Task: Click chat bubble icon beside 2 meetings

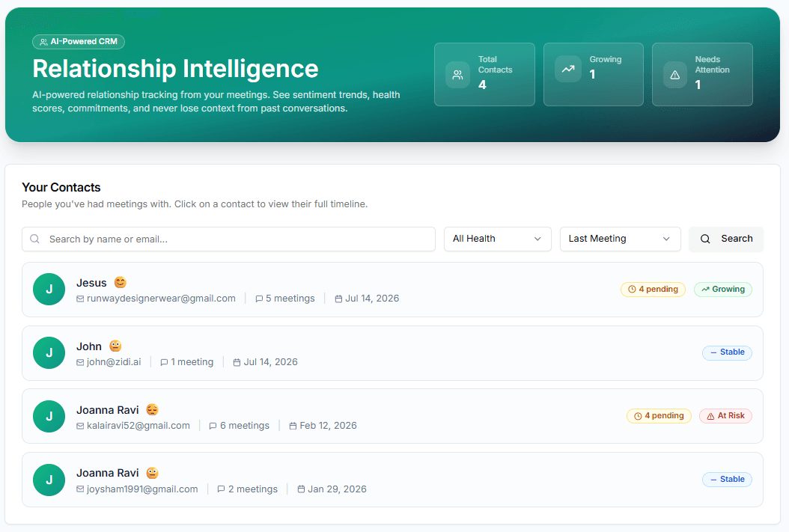Action: [x=221, y=489]
